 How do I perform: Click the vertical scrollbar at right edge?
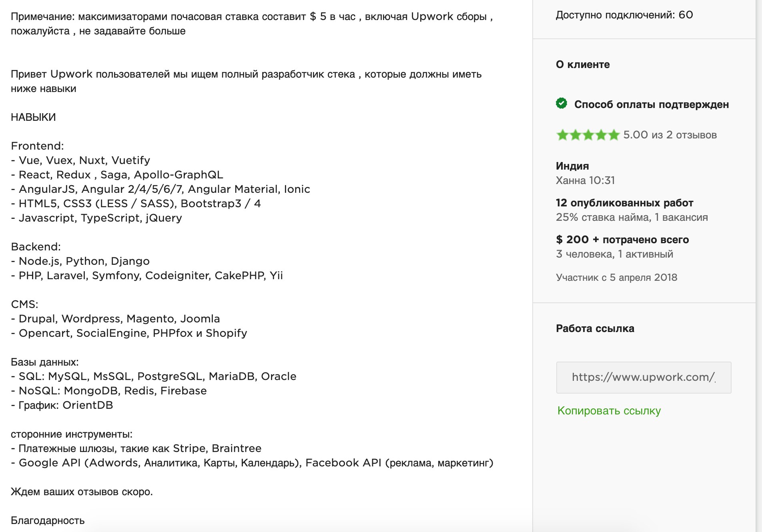[759, 266]
